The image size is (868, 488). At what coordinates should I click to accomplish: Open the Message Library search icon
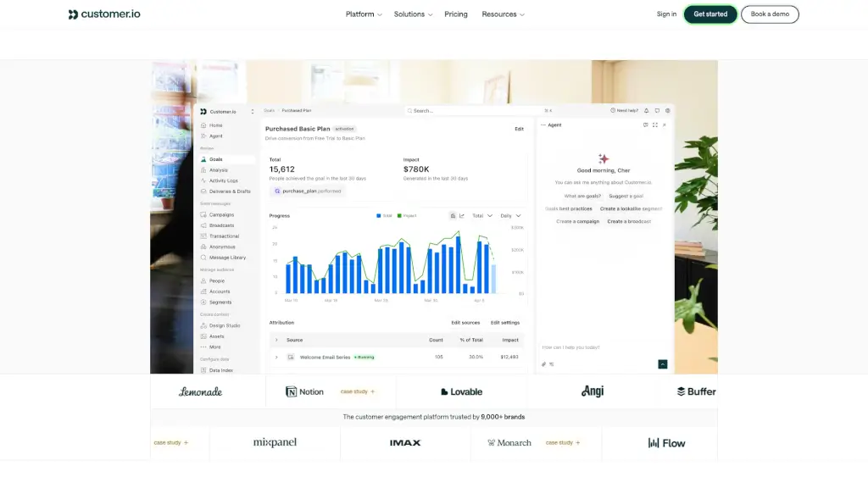point(203,258)
